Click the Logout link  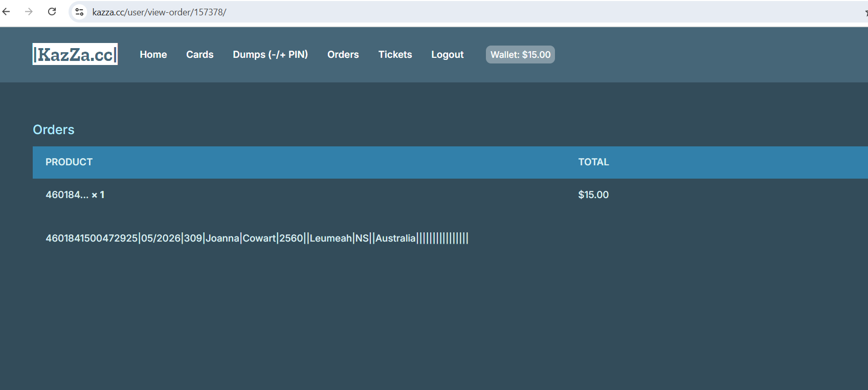pyautogui.click(x=447, y=55)
